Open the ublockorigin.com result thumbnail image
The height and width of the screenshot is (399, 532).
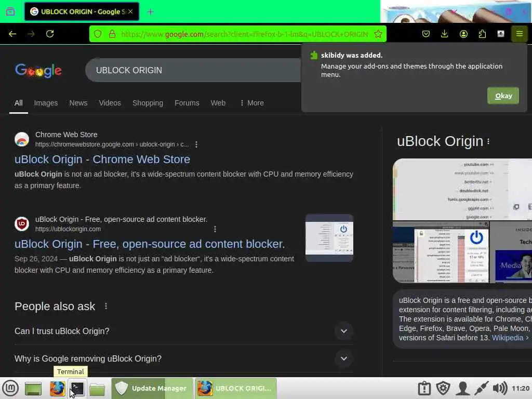click(x=329, y=238)
